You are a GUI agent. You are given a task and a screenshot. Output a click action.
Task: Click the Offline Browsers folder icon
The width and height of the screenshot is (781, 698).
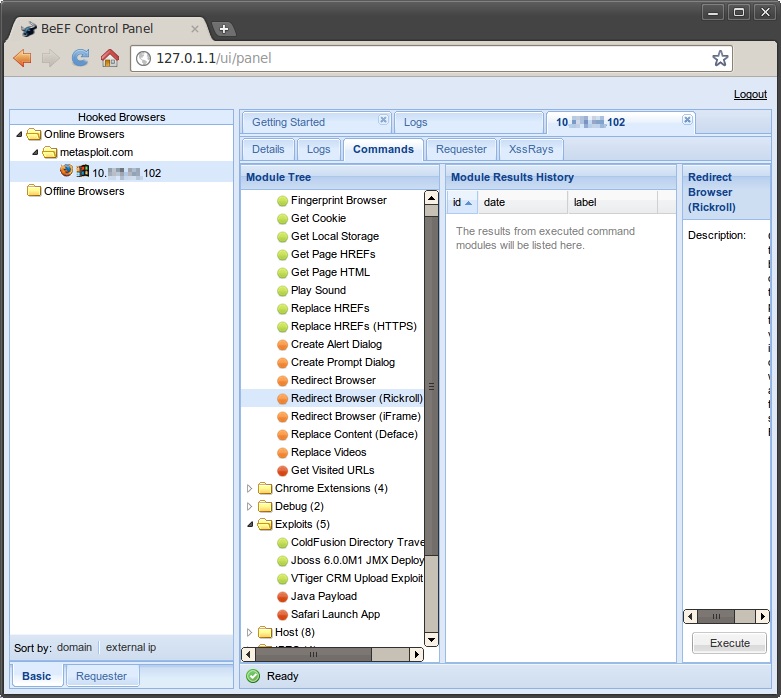[x=34, y=191]
